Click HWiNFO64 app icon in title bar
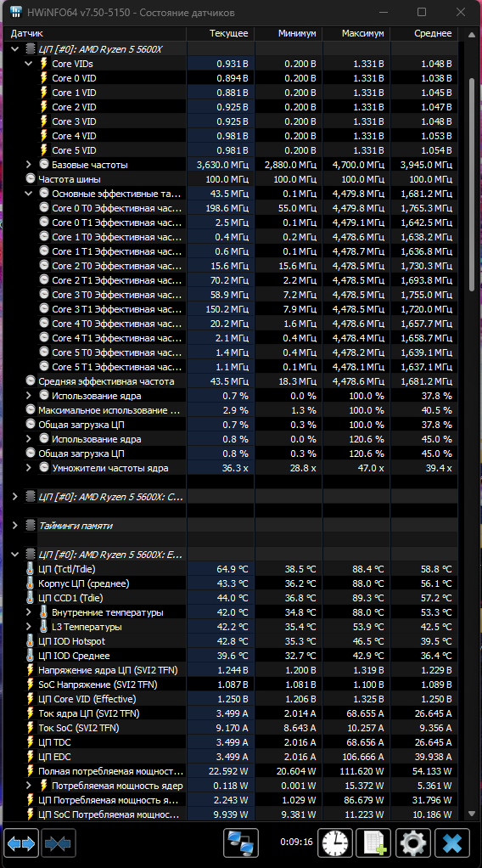 [17, 12]
